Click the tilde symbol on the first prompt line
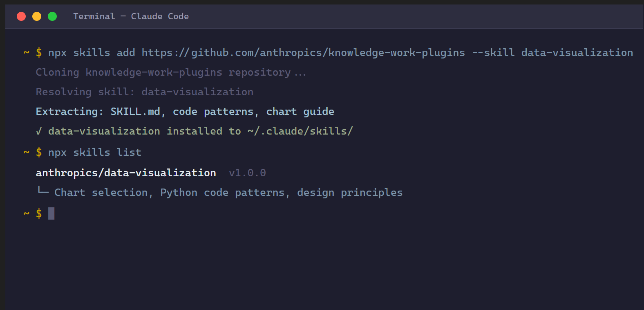The width and height of the screenshot is (644, 310). pos(27,53)
